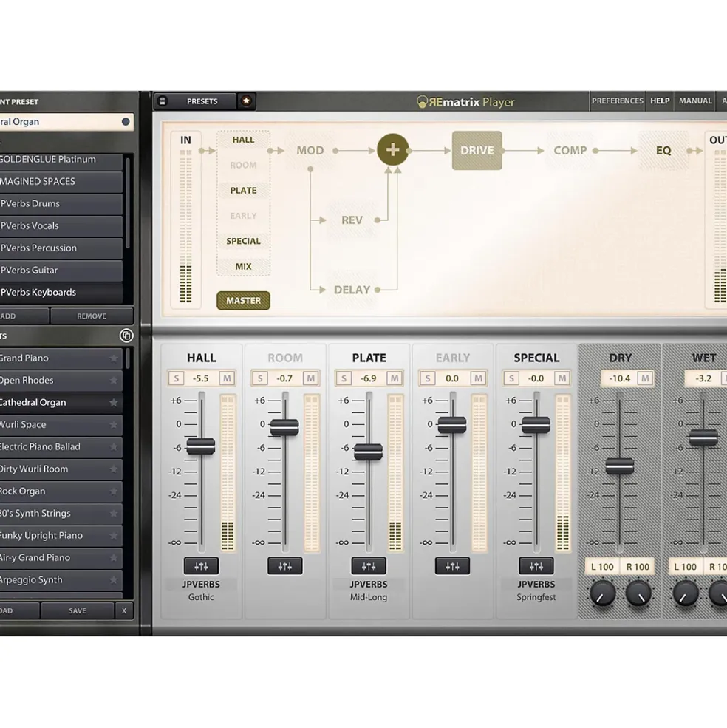Favorite the Arpeggio Synth preset star

tap(113, 580)
